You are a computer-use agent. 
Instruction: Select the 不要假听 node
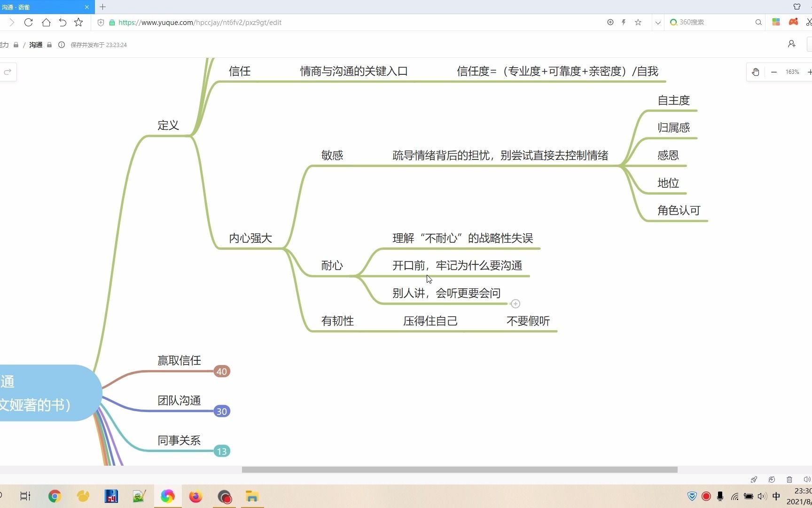(x=528, y=321)
